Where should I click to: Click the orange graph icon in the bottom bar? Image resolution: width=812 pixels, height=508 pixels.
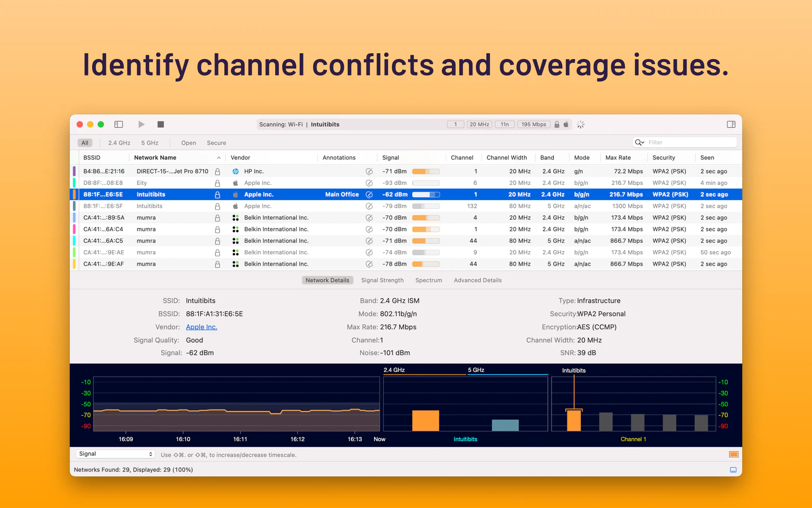[733, 454]
